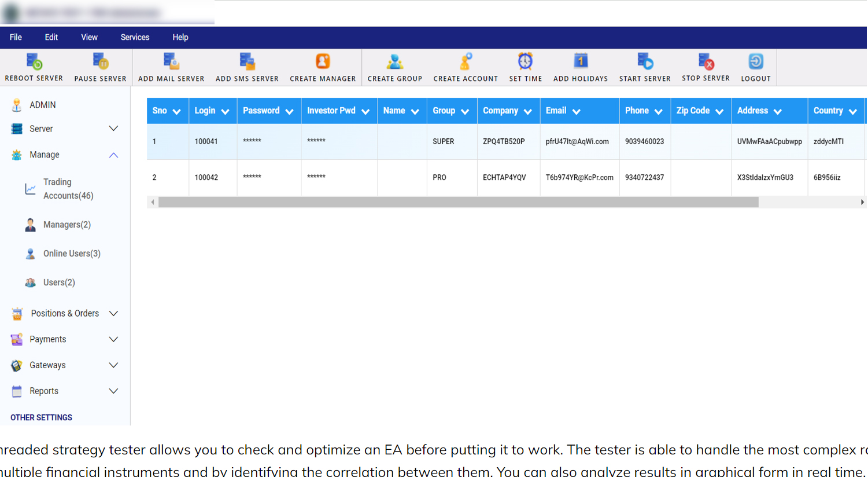Click the Stop Server icon
The height and width of the screenshot is (477, 868).
[705, 60]
